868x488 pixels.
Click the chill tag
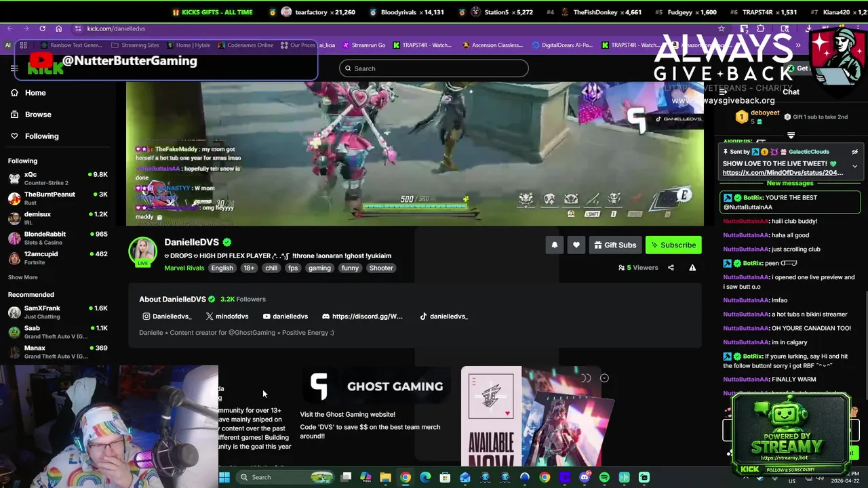pos(271,268)
